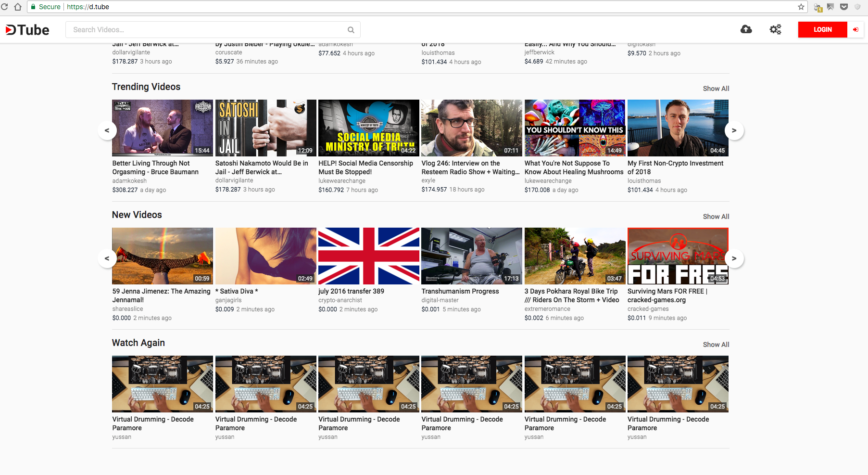Click the New Videos section heading

coord(137,215)
